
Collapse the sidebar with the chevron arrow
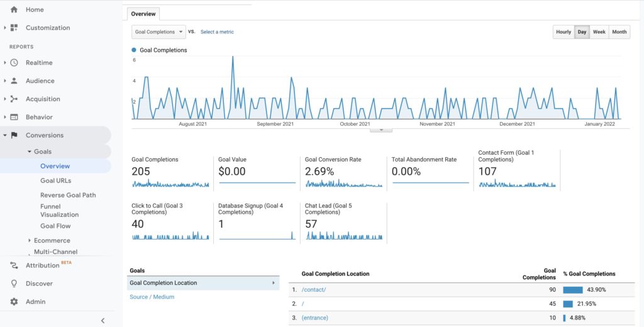103,321
